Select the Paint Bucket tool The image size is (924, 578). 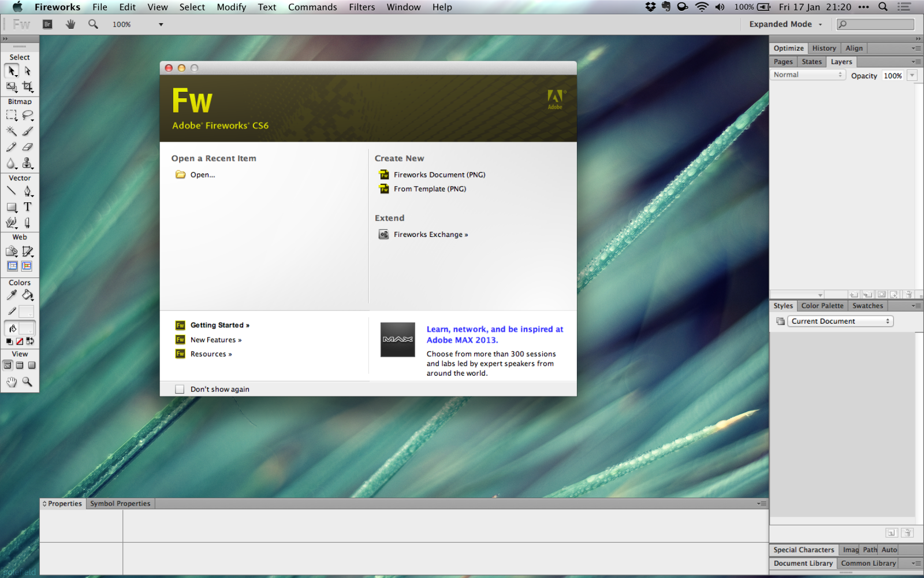(27, 295)
